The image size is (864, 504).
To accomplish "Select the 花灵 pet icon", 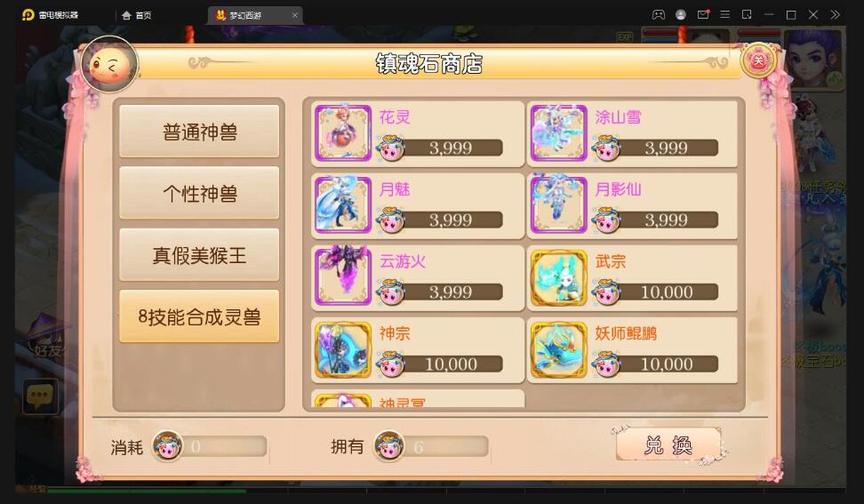I will coord(343,133).
